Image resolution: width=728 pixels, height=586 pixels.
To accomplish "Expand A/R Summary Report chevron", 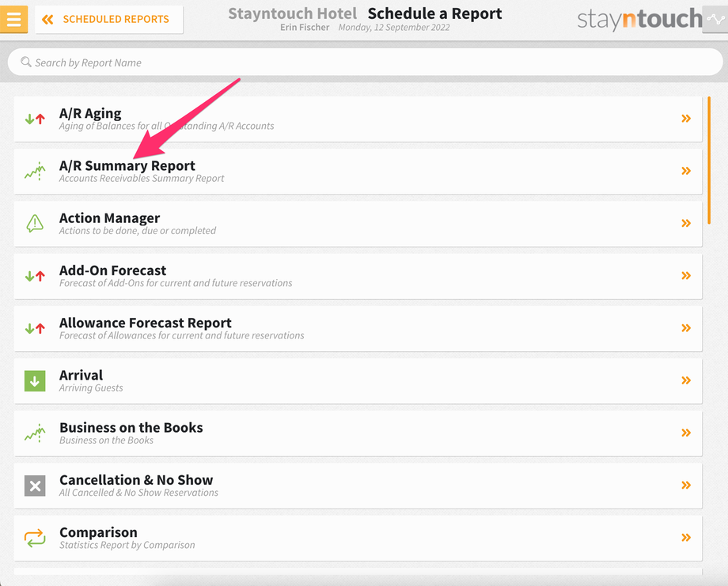I will 686,171.
